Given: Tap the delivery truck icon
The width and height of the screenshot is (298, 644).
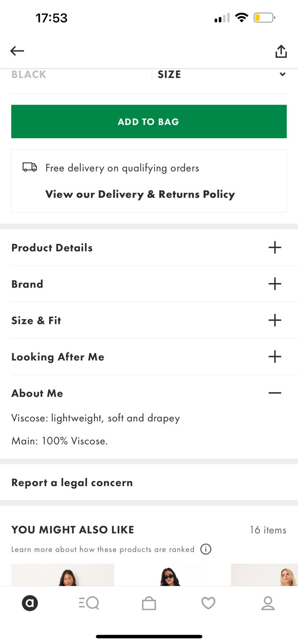Looking at the screenshot, I should [x=30, y=167].
